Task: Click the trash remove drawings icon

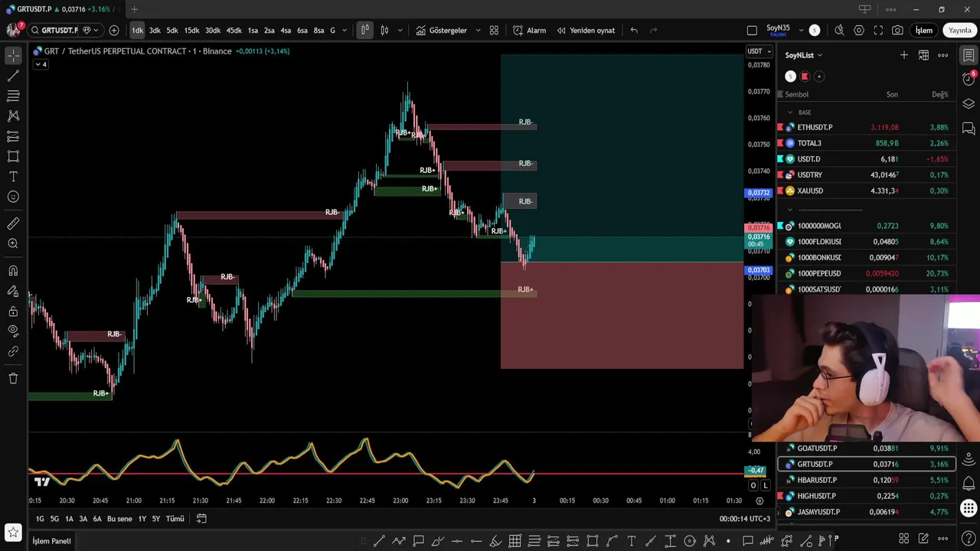Action: [x=13, y=378]
